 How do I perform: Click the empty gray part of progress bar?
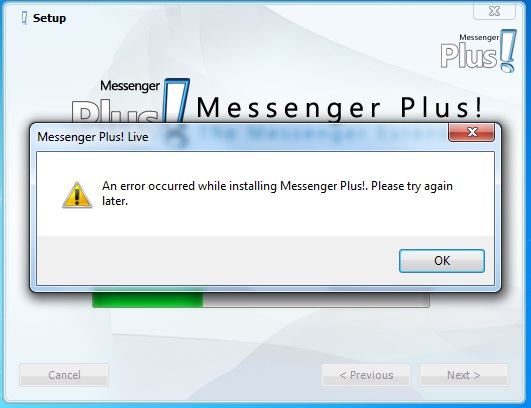(316, 300)
